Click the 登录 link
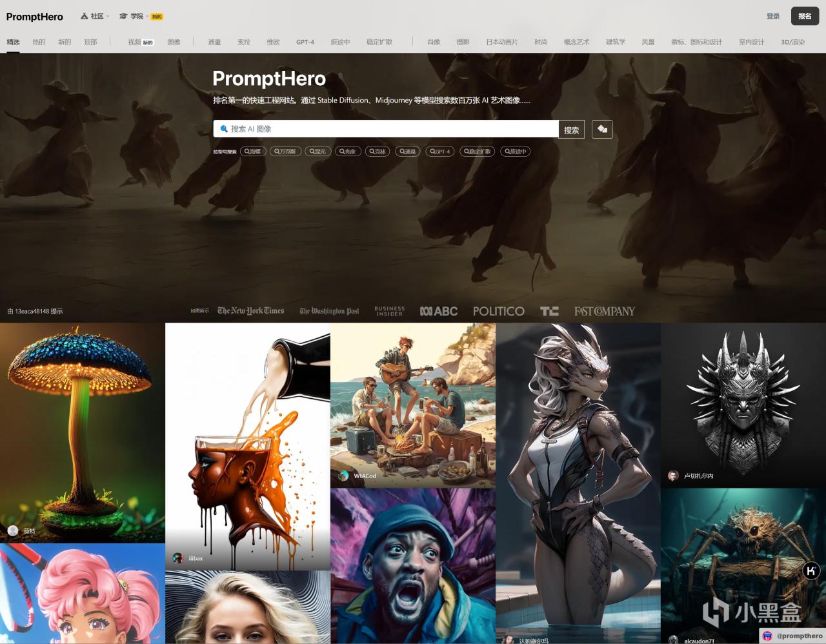This screenshot has width=826, height=644. click(x=773, y=16)
